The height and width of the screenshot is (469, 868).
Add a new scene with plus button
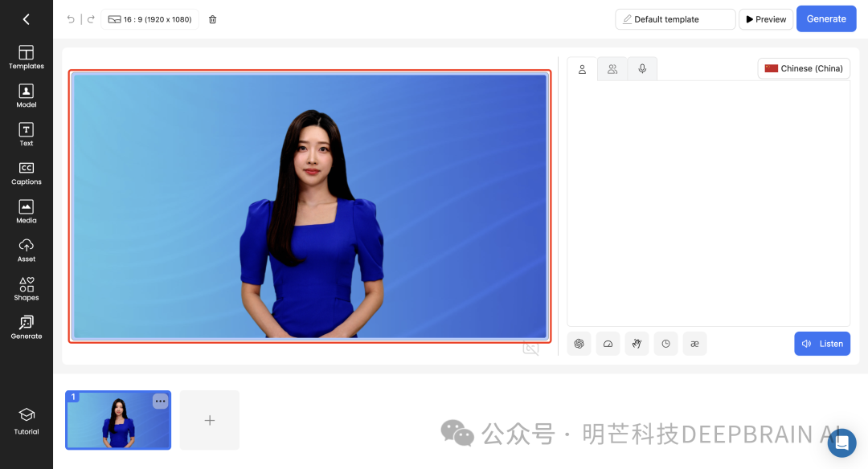pos(210,420)
